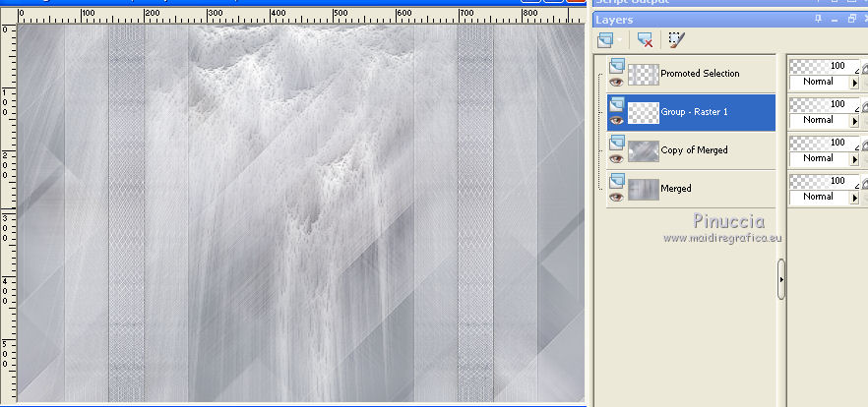Click Normal blend mode of Promoted Selection

819,82
